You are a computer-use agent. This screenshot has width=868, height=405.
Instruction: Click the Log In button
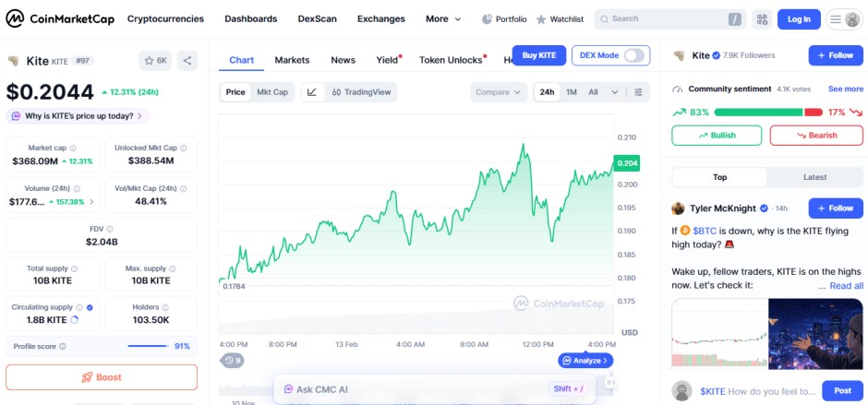799,19
